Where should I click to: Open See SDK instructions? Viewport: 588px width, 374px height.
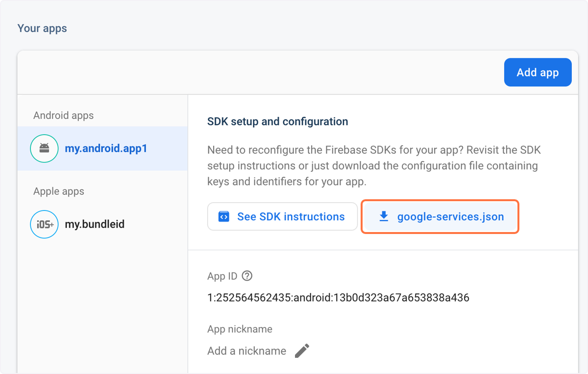[x=282, y=216]
